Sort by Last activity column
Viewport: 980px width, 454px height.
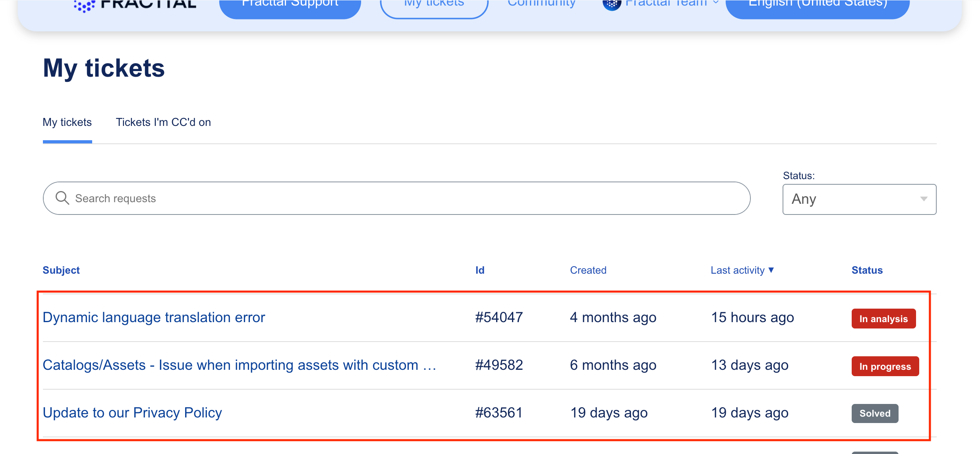[742, 270]
